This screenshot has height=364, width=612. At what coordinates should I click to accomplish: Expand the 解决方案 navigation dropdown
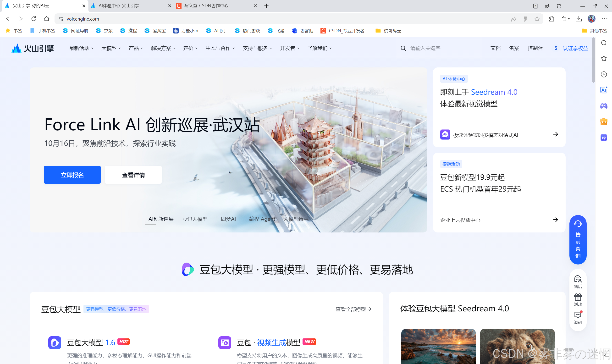(163, 48)
